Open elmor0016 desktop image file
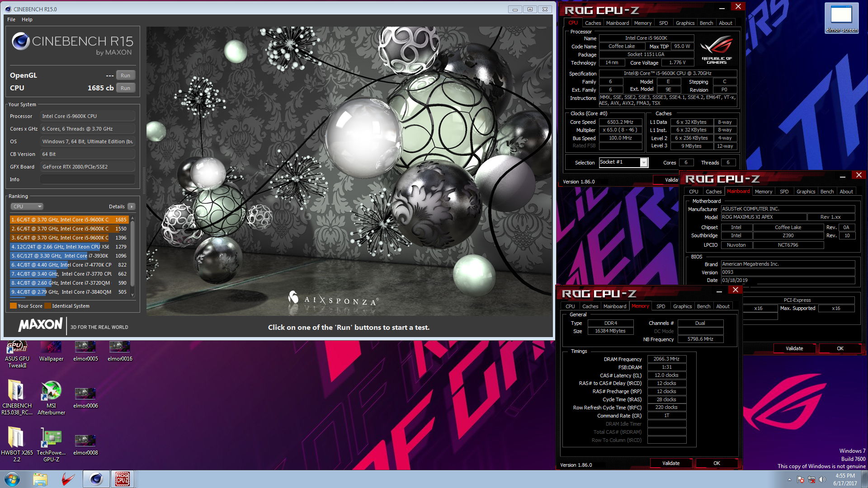 pyautogui.click(x=120, y=352)
